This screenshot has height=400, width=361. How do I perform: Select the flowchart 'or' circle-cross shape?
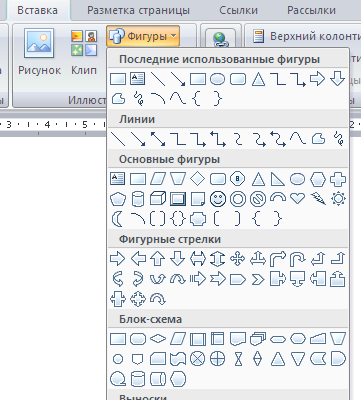point(218,359)
